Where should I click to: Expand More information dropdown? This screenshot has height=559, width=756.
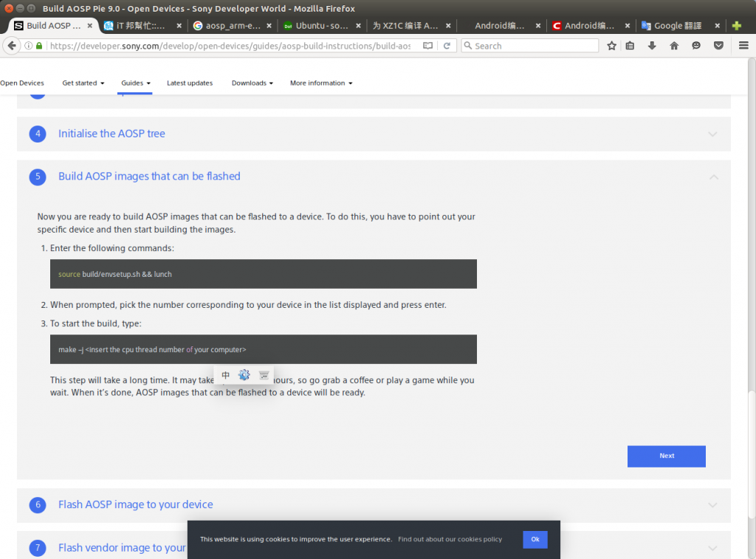pos(321,83)
